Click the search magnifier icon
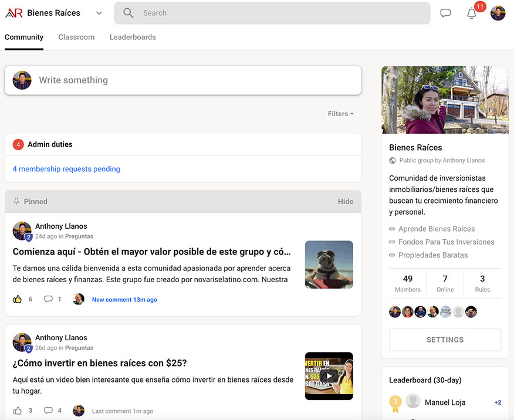This screenshot has width=514, height=420. point(128,13)
